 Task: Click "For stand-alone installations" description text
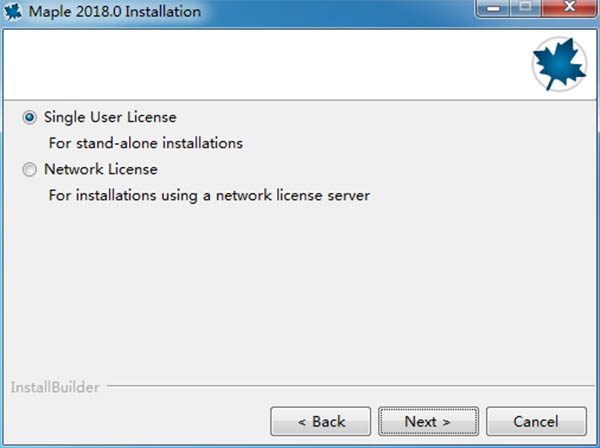pos(145,143)
